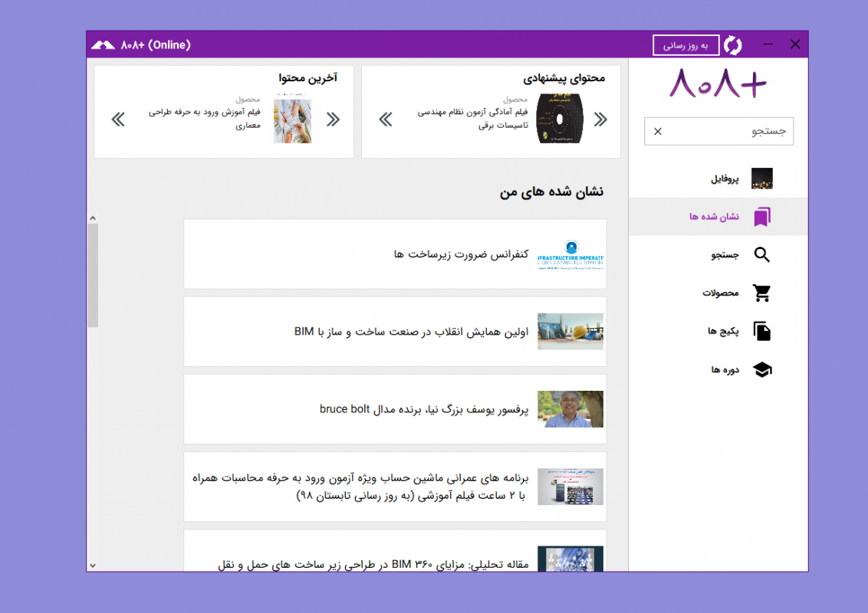Image resolution: width=868 pixels, height=613 pixels.
Task: Open اولین همایش انقلاب BIM bookmark
Action: point(395,331)
